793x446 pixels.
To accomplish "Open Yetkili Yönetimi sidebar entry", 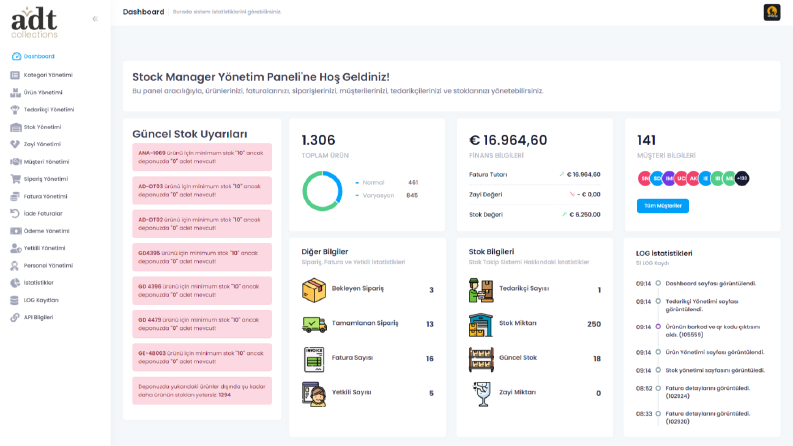I will coord(45,248).
